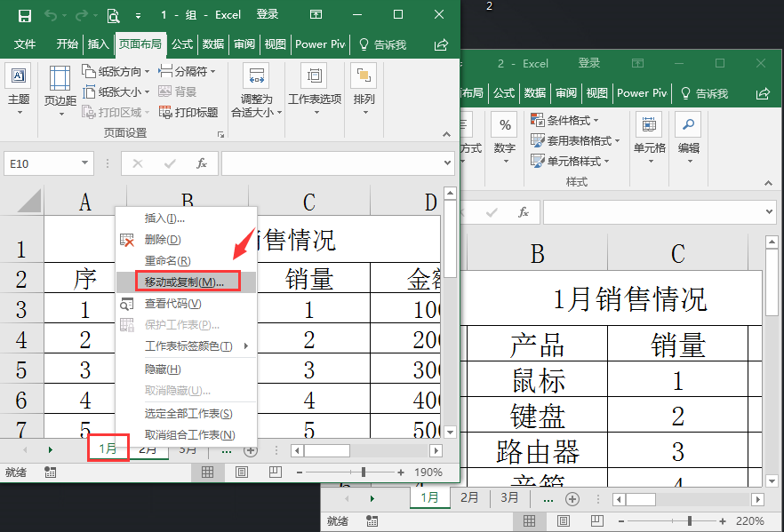Image resolution: width=784 pixels, height=532 pixels.
Task: Click 190% zoom level in window 1
Action: pos(428,472)
